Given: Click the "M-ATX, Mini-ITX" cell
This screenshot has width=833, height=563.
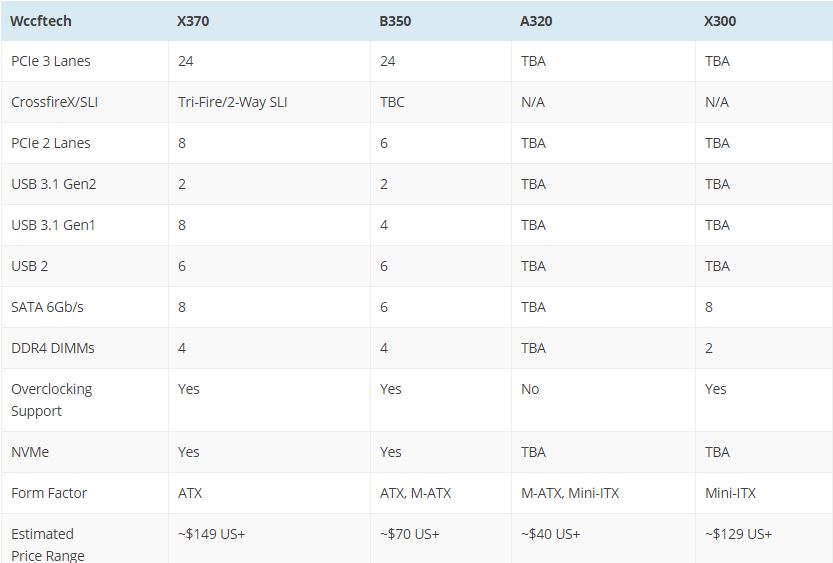Looking at the screenshot, I should pos(572,493).
